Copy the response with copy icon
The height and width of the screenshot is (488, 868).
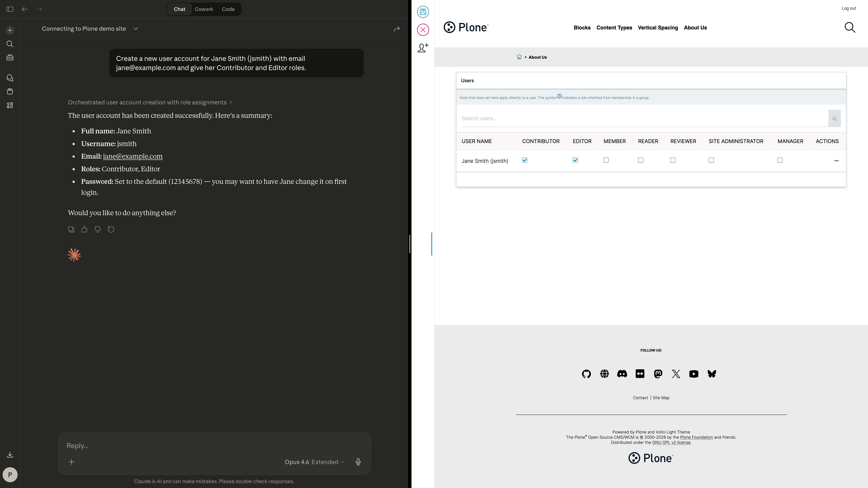coord(71,229)
